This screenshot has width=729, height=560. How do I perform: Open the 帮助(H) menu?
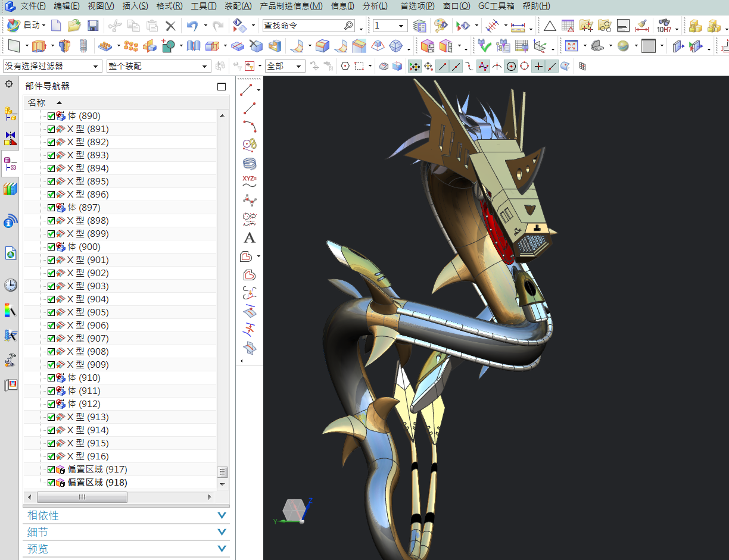tap(536, 6)
